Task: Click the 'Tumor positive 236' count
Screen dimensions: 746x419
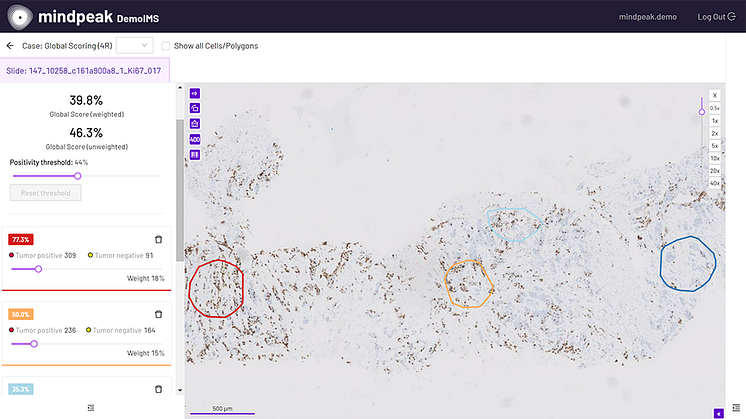Action: point(42,330)
